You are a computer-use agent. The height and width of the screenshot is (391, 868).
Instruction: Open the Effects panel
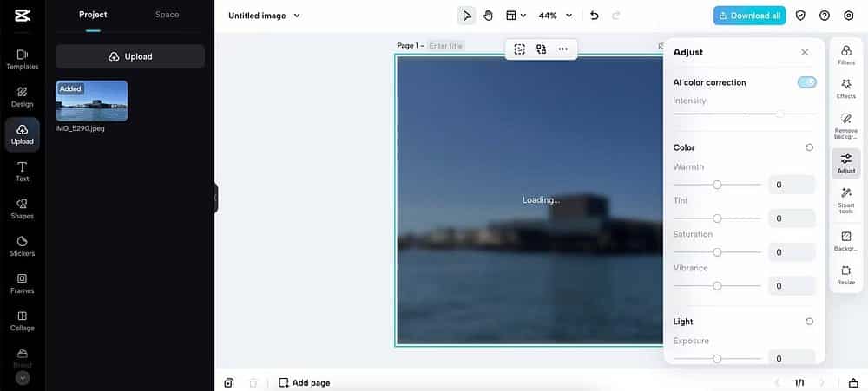pos(845,88)
